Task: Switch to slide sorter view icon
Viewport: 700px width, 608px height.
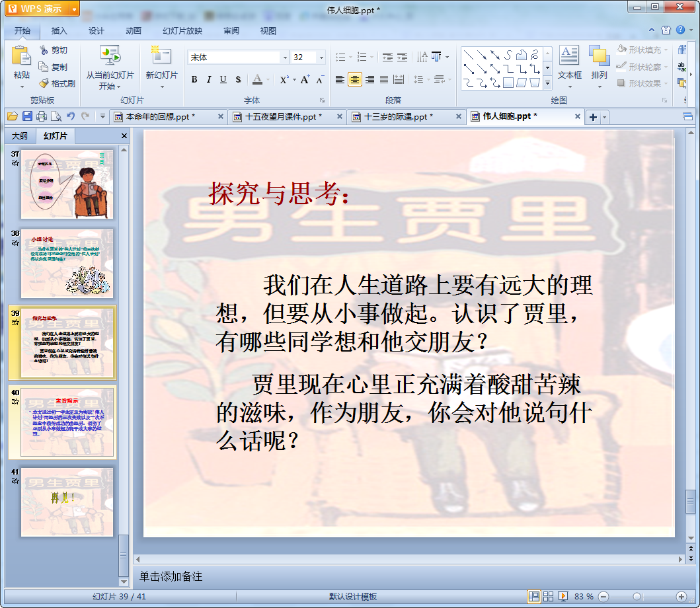Action: (x=548, y=596)
